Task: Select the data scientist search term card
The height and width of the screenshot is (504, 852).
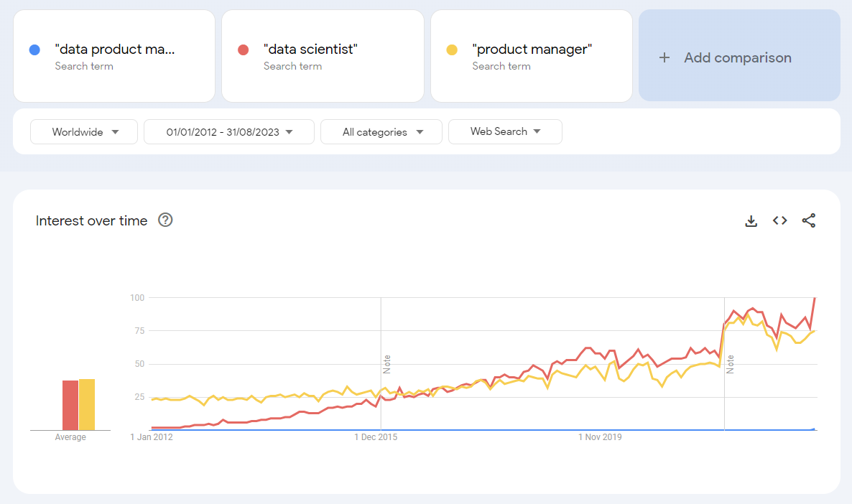Action: pyautogui.click(x=323, y=55)
